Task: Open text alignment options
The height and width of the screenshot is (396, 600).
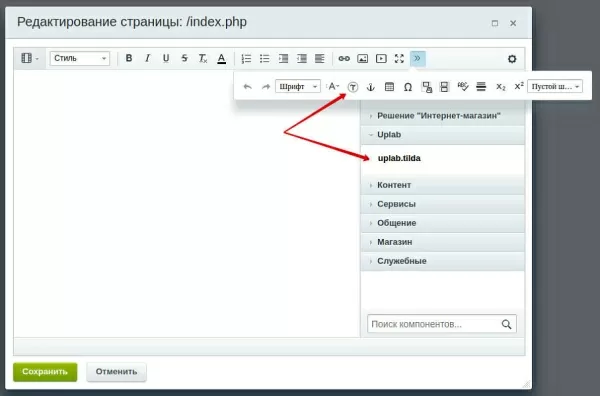Action: tap(320, 58)
